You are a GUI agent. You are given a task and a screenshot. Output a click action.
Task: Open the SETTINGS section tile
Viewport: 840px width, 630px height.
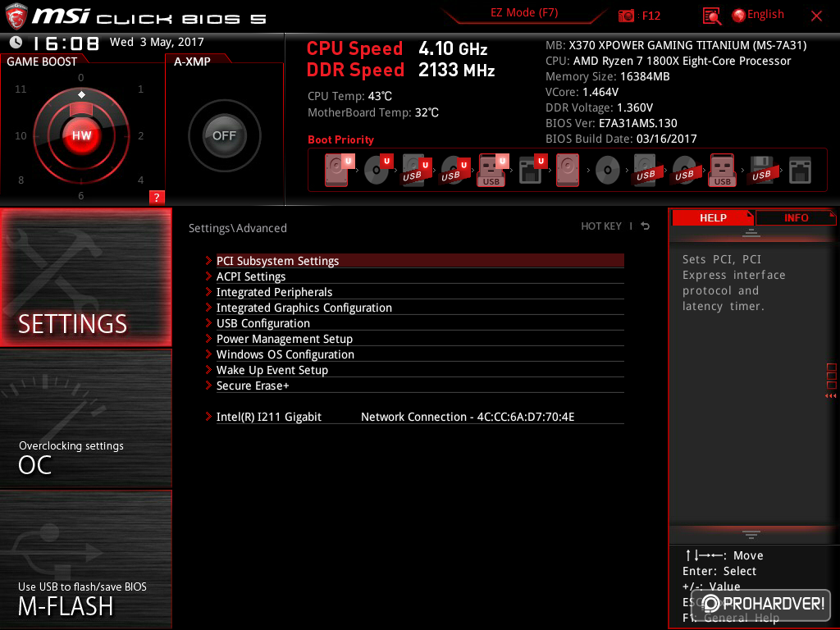point(85,277)
